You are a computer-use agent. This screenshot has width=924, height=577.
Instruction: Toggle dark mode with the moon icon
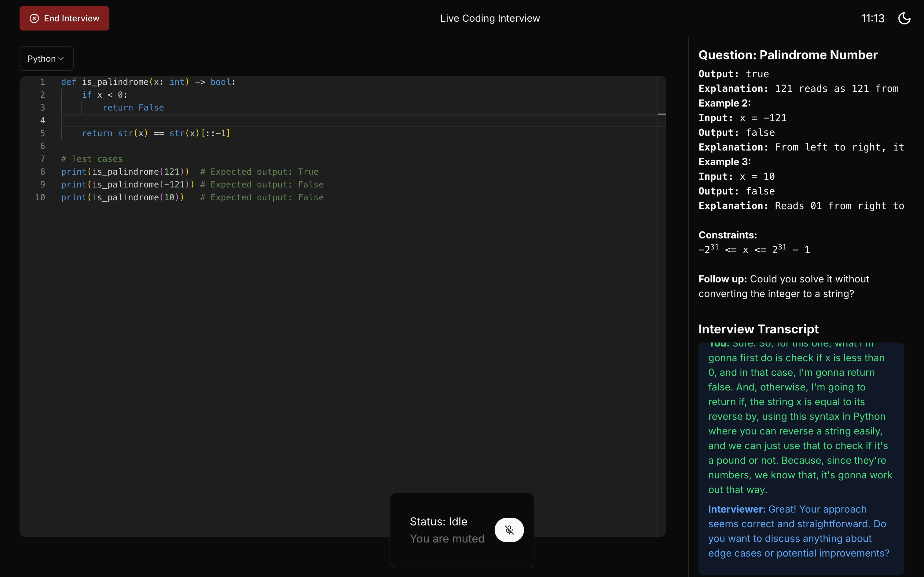pyautogui.click(x=904, y=18)
